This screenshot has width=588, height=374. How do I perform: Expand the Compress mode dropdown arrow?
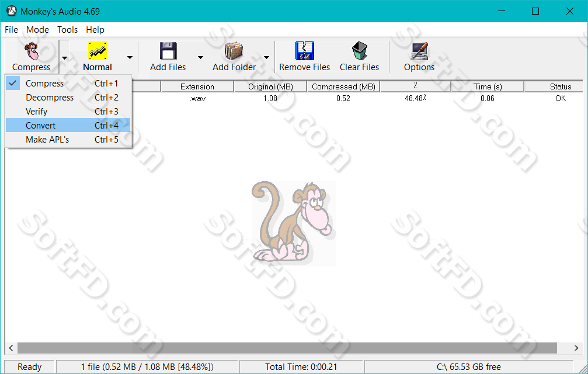[x=64, y=57]
